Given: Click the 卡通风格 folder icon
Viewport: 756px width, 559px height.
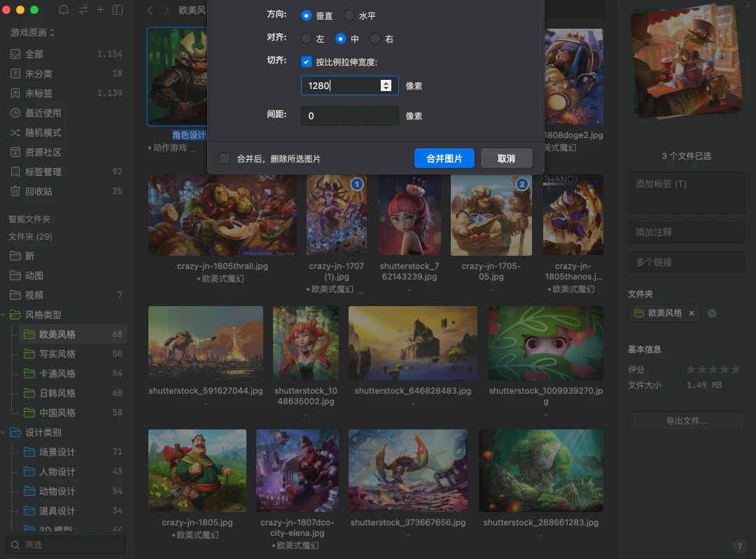Looking at the screenshot, I should (29, 373).
